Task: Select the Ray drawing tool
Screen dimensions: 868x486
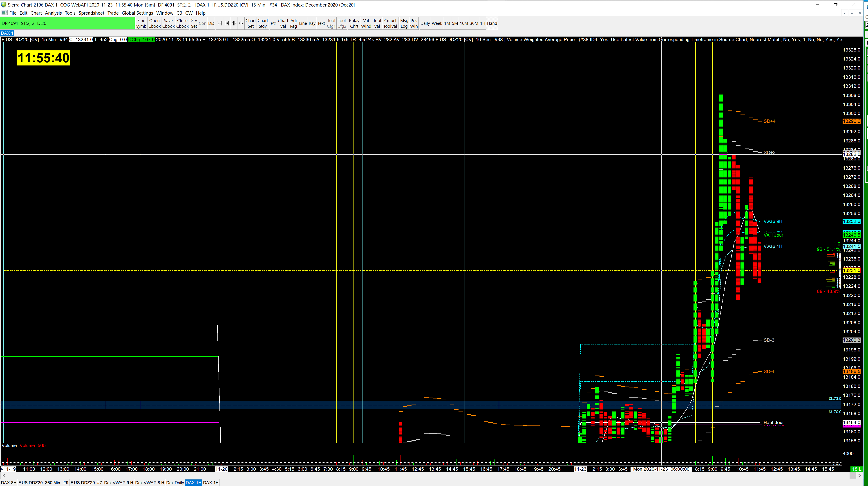Action: pyautogui.click(x=312, y=23)
